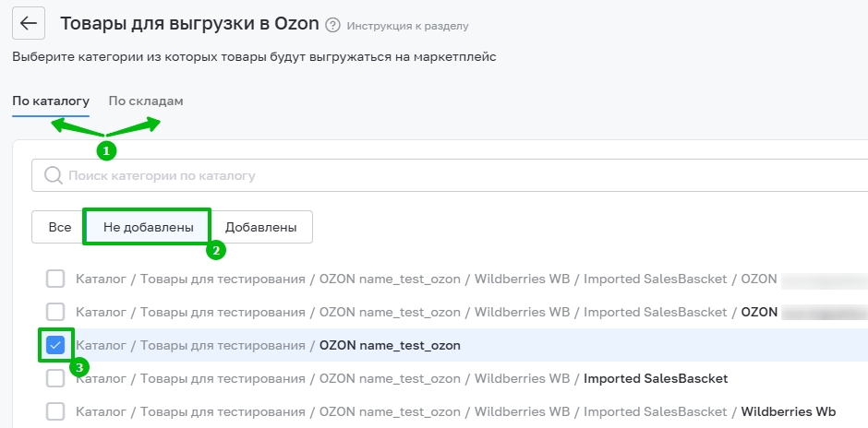Switch to the 'По складам' tab
Viewport: 868px width, 428px height.
coord(146,101)
